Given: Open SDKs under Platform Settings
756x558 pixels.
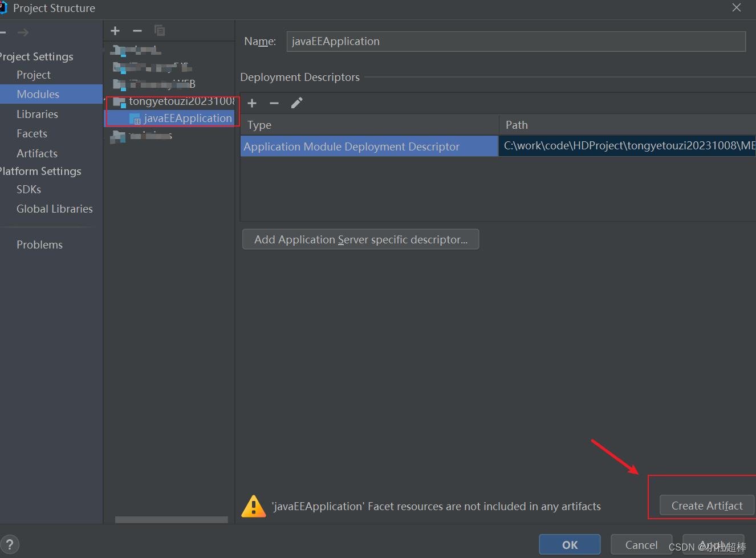Looking at the screenshot, I should click(x=29, y=189).
